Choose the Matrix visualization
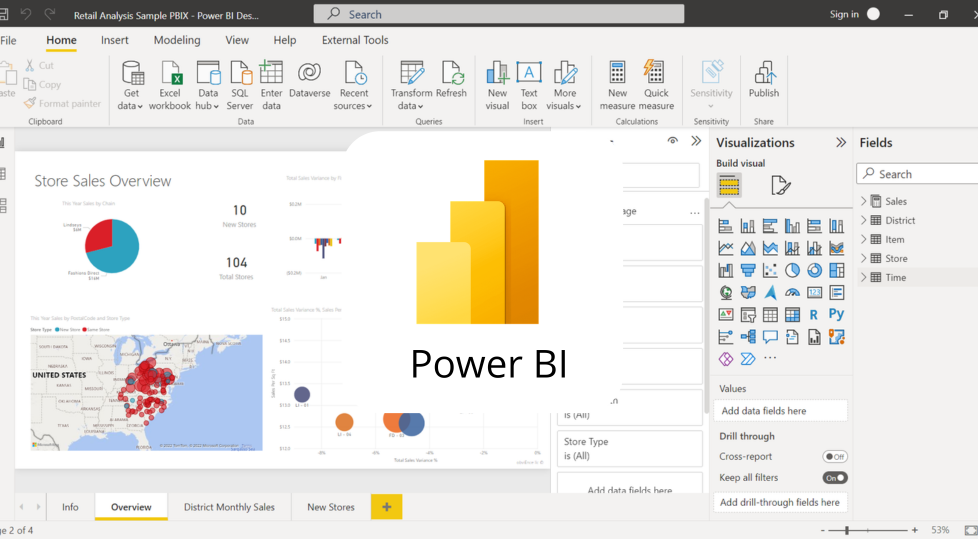978x539 pixels. pos(792,314)
